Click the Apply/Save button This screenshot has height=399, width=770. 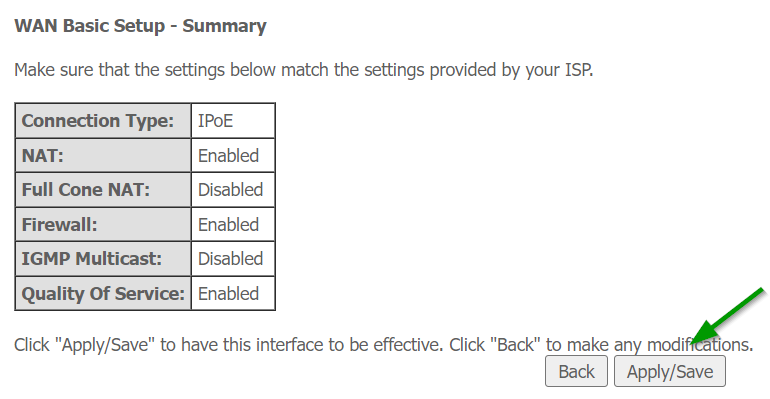670,372
